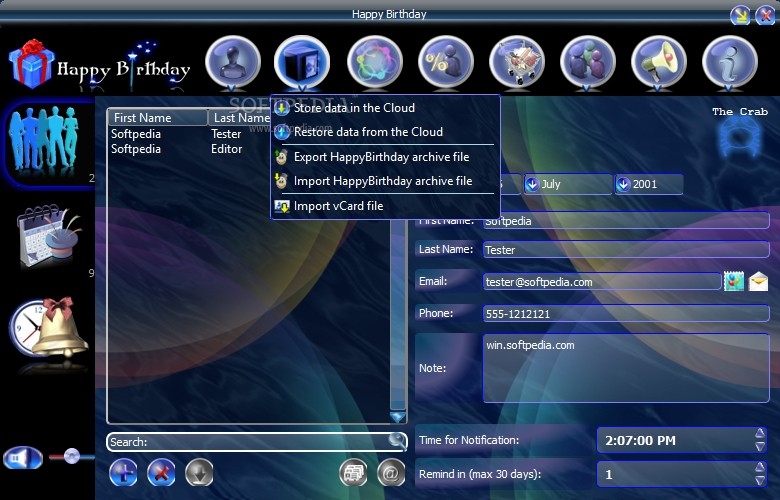
Task: Click the balloons greeting card icon
Action: click(734, 282)
